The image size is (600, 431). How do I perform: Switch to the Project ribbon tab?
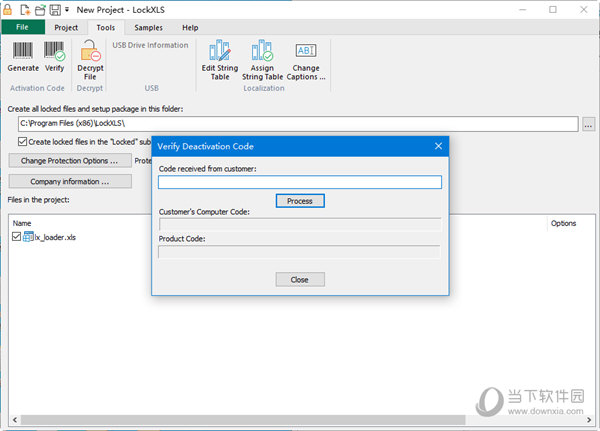pyautogui.click(x=66, y=28)
